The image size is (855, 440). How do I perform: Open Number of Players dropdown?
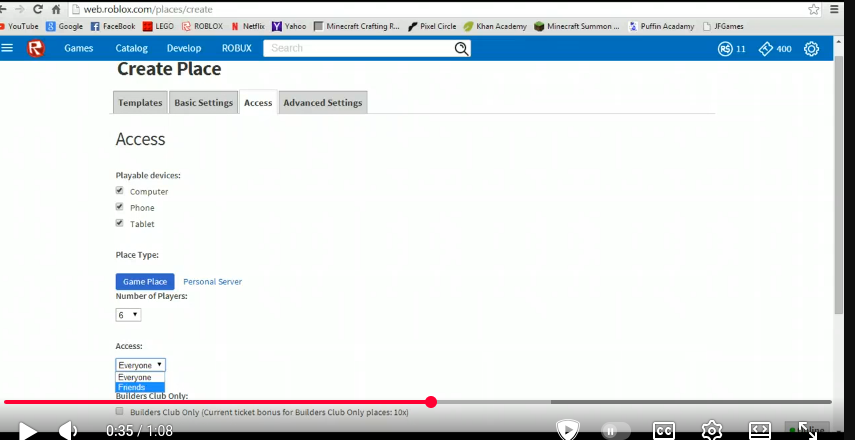(128, 315)
